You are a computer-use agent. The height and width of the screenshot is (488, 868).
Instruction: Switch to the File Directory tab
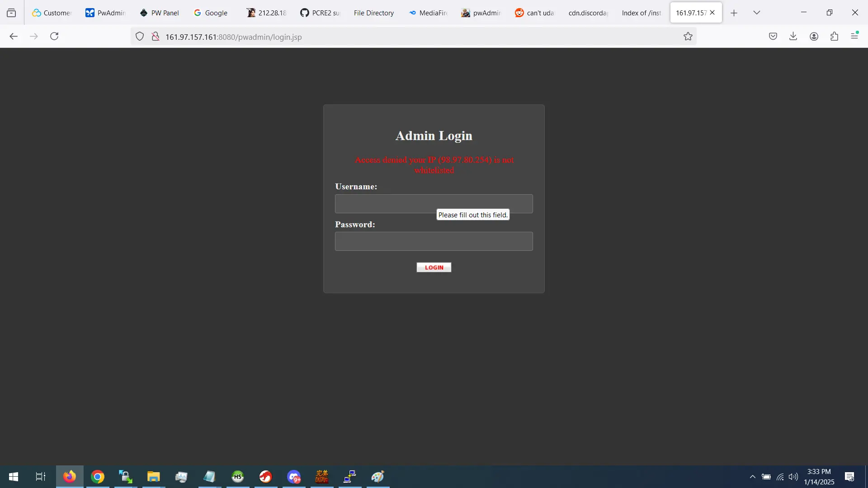coord(374,13)
